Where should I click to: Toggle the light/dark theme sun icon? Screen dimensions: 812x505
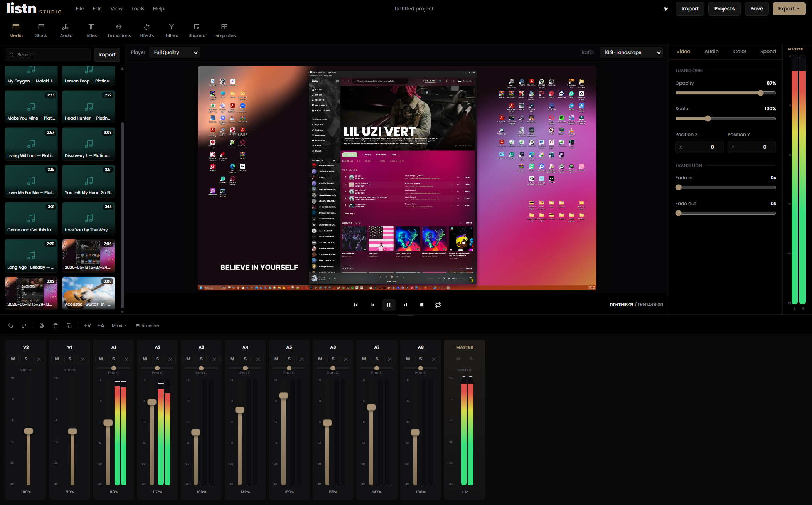click(665, 9)
